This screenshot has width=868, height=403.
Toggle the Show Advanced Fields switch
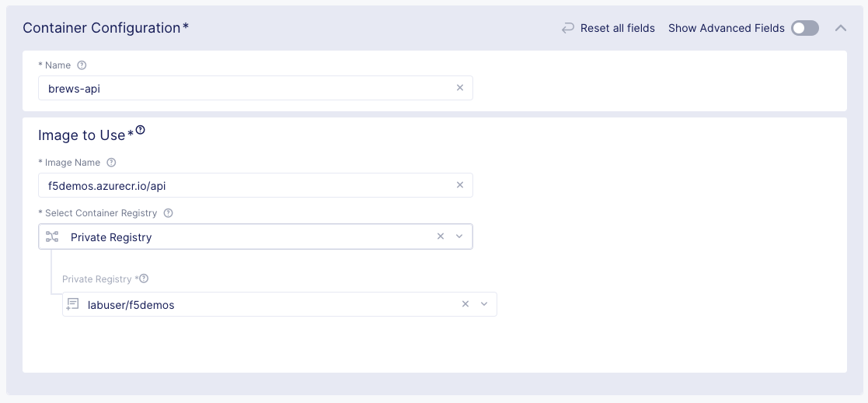point(805,28)
